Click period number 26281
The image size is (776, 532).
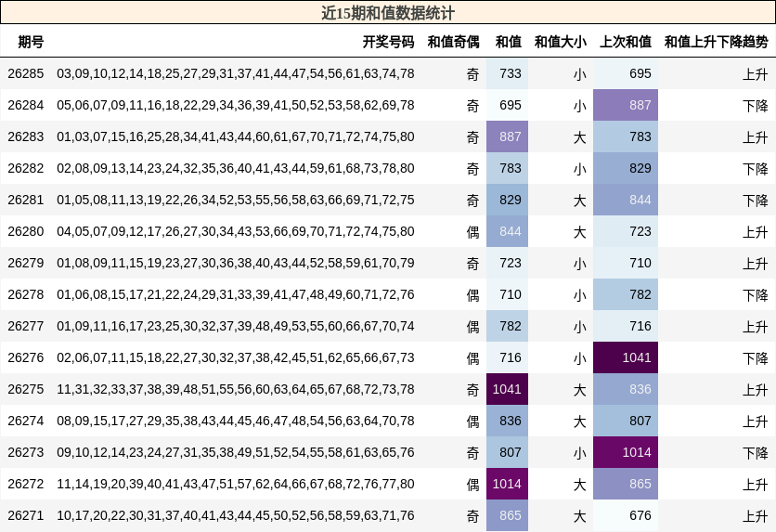tap(26, 200)
